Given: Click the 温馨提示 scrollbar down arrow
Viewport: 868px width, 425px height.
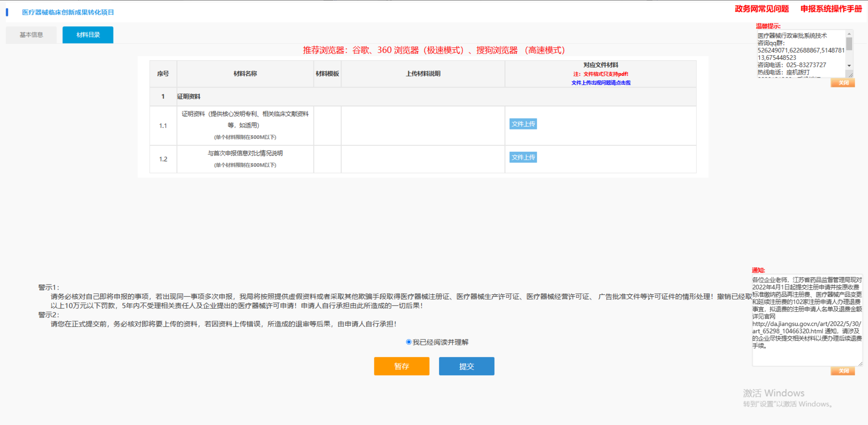Looking at the screenshot, I should tap(849, 66).
